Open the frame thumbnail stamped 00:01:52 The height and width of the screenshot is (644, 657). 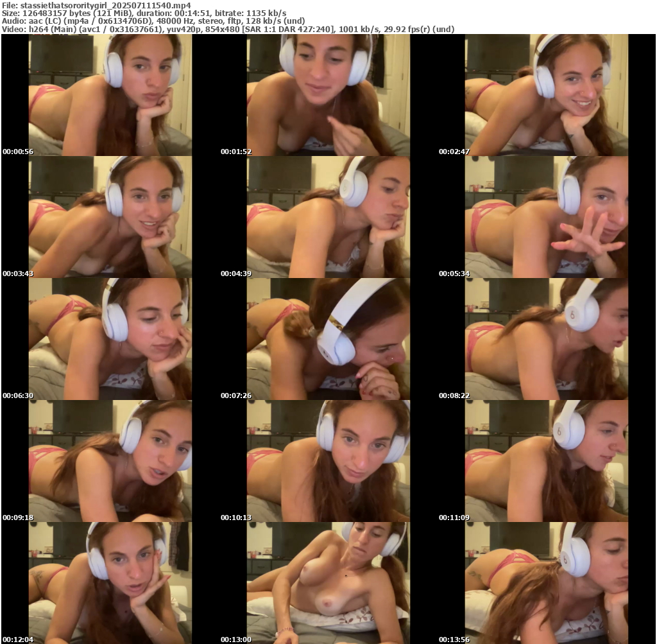pos(328,95)
